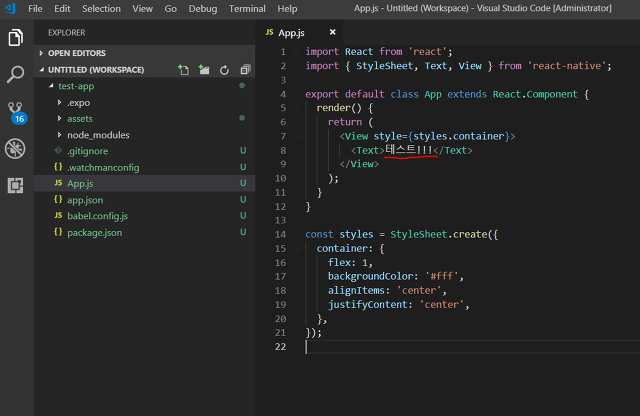The image size is (640, 416).
Task: Collapse the test-app folder
Action: click(51, 86)
